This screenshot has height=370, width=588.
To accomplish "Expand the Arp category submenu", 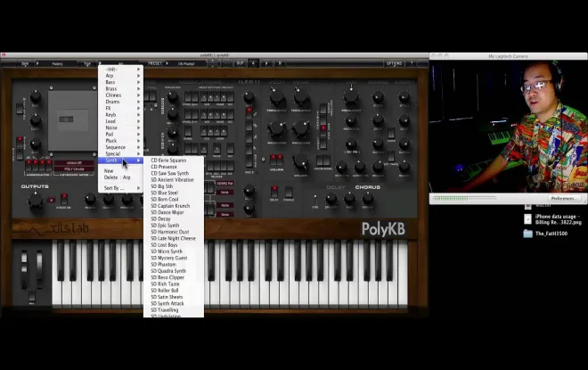I will [120, 76].
